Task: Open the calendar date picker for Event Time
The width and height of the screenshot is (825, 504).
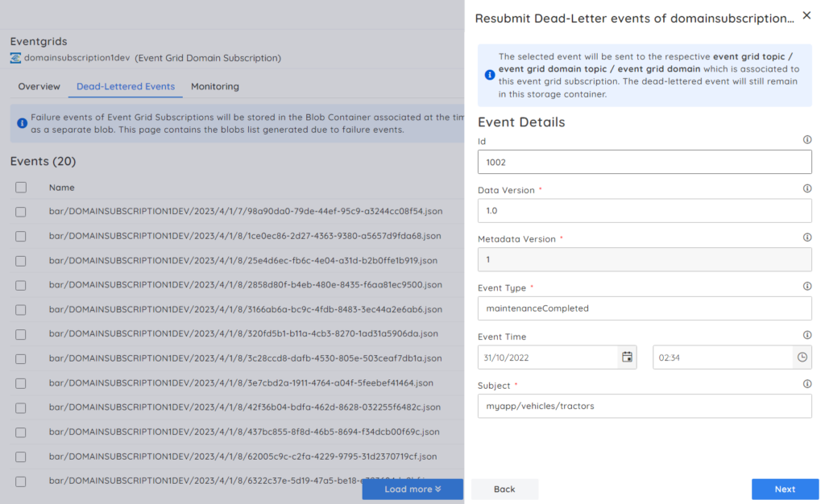Action: pyautogui.click(x=627, y=357)
